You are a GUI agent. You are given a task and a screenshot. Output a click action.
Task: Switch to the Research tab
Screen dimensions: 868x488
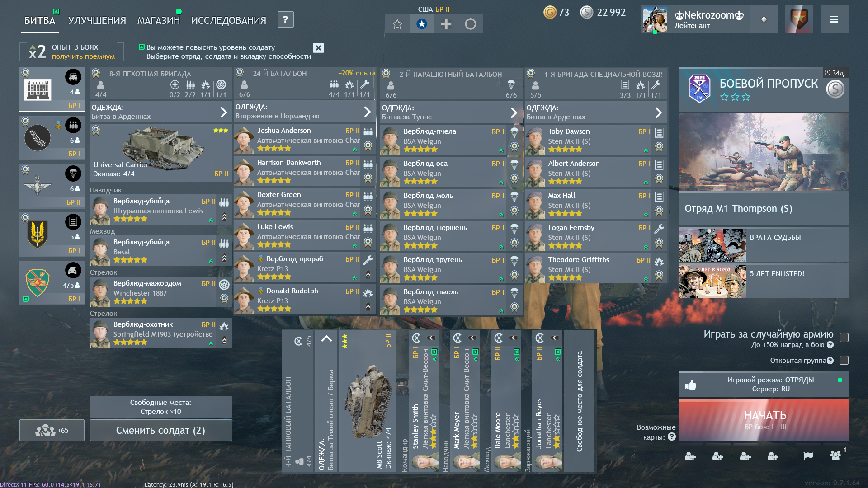tap(228, 20)
